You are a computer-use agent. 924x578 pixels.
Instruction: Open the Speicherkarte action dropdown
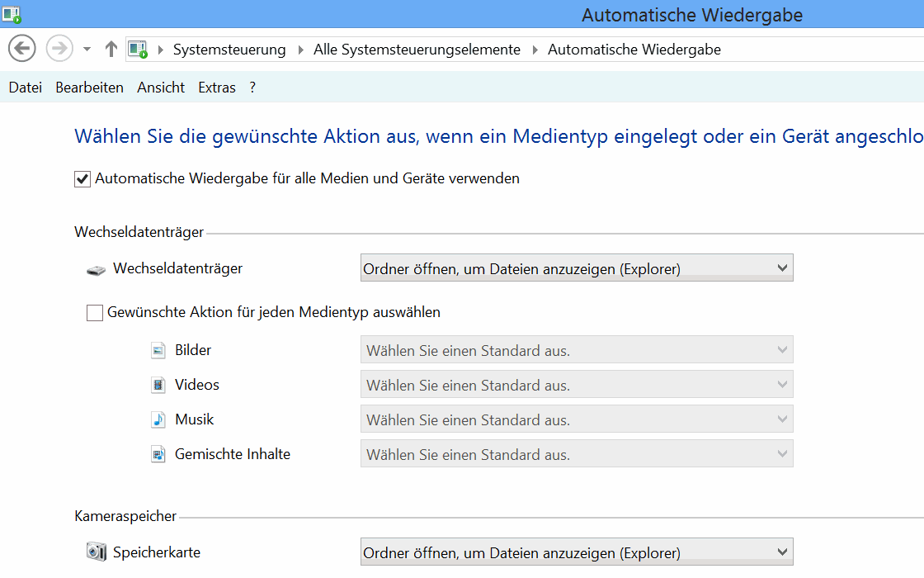[x=577, y=552]
